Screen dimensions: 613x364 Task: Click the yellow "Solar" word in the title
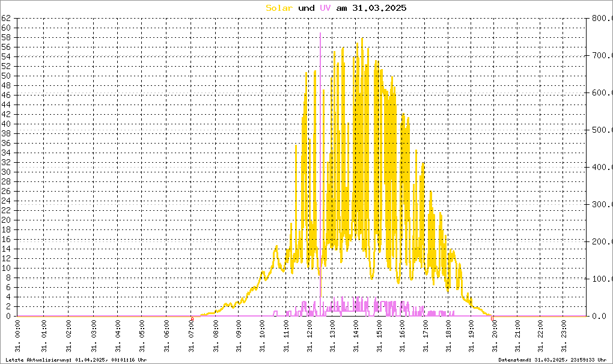(279, 8)
